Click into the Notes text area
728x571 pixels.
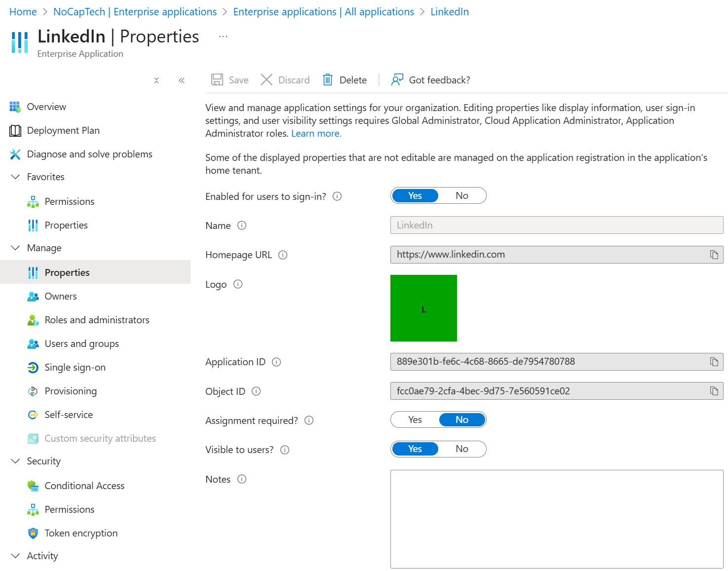point(557,519)
